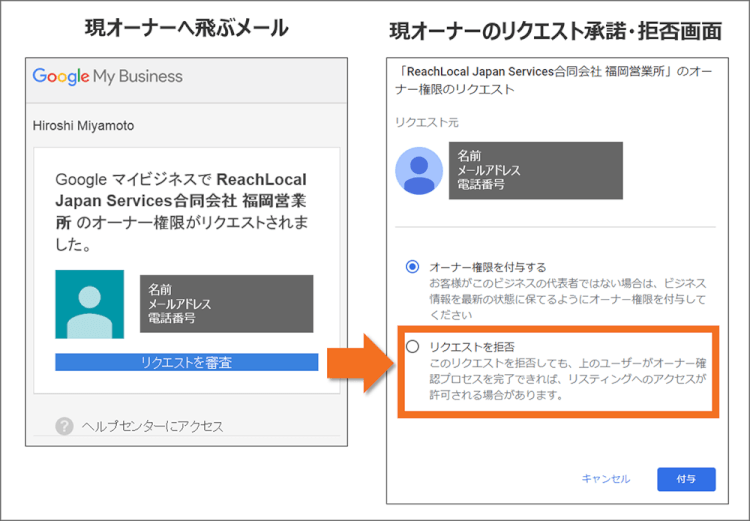Click the キャンセル link
This screenshot has height=521, width=750.
coord(606,479)
